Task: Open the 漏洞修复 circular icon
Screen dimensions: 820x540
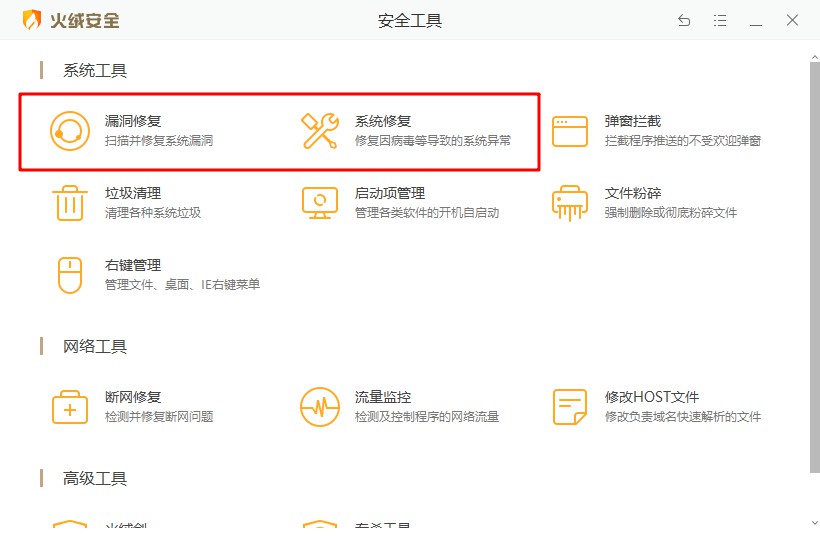Action: point(70,131)
